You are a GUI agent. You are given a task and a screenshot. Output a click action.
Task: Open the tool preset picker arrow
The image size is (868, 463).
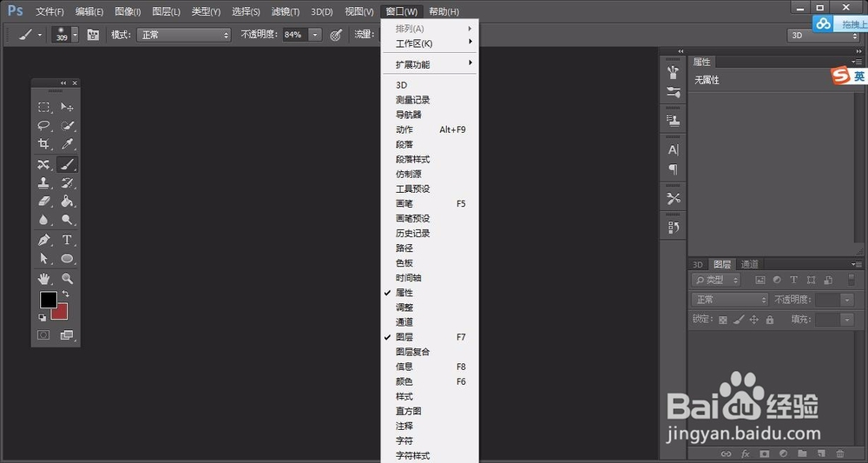pyautogui.click(x=40, y=35)
